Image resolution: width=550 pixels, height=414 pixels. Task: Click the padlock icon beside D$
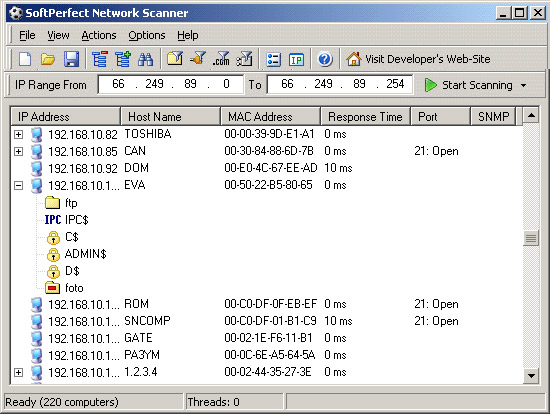point(53,271)
